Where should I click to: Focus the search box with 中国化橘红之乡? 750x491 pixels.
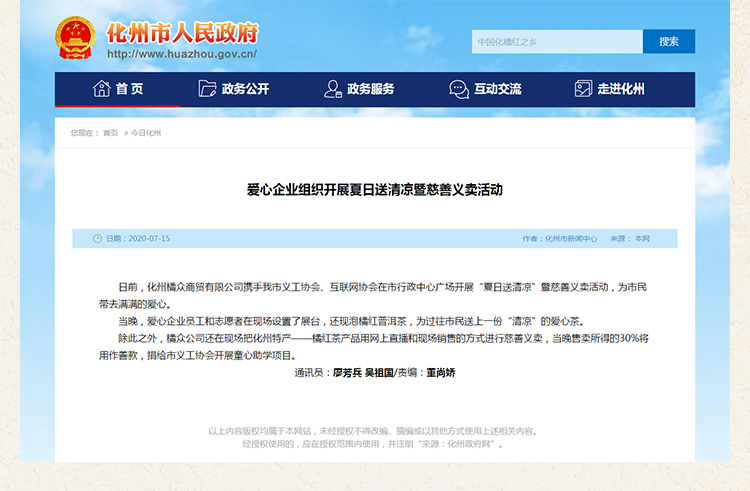(x=557, y=42)
